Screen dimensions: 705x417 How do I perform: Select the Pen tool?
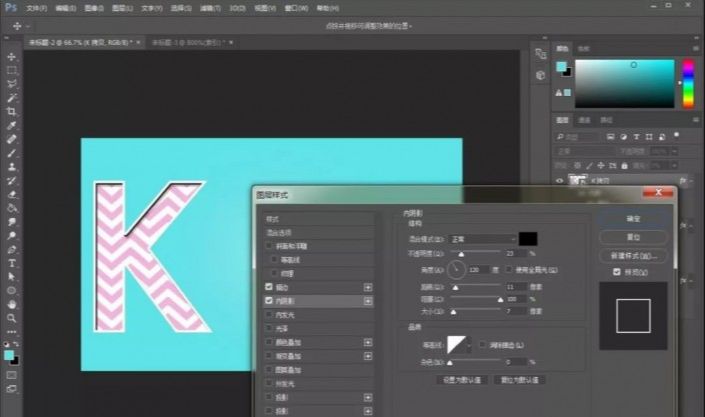click(12, 249)
